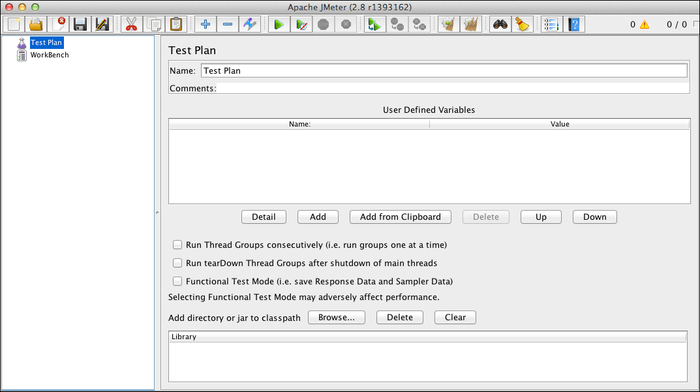700x392 pixels.
Task: Click the Save As icon with pencil
Action: (102, 25)
